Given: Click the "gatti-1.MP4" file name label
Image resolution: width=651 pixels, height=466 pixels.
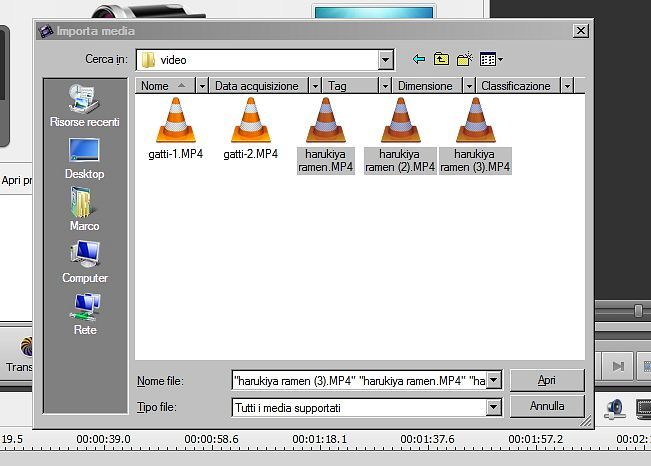Looking at the screenshot, I should pyautogui.click(x=176, y=154).
